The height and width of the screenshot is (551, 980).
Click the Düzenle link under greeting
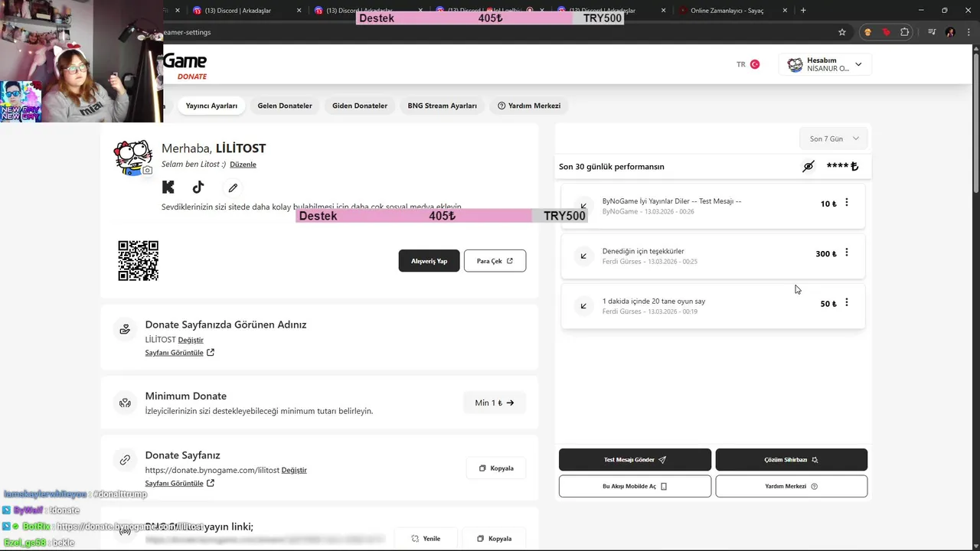coord(243,165)
